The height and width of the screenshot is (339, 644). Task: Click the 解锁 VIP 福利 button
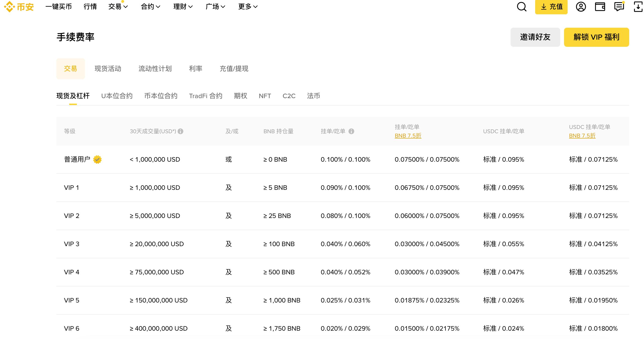click(x=596, y=37)
